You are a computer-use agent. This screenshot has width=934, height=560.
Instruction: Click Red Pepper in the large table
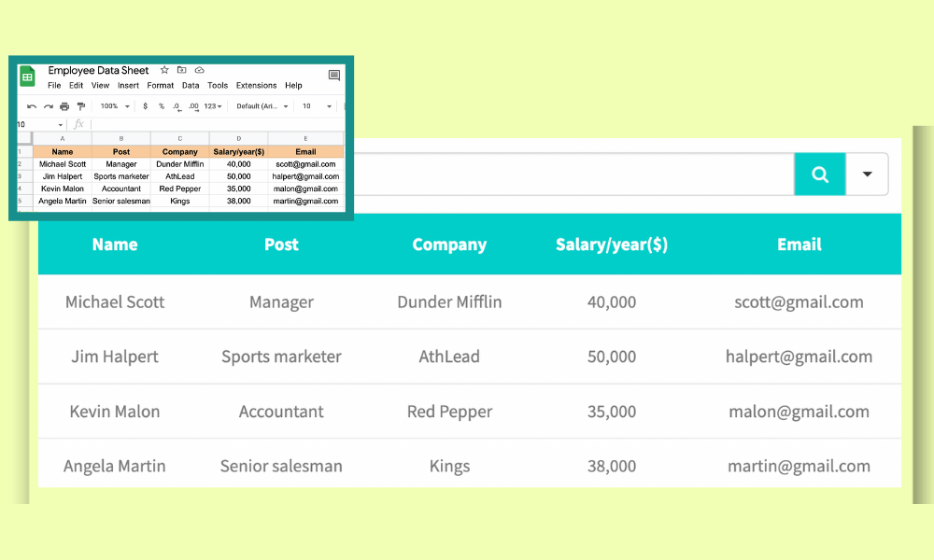450,412
